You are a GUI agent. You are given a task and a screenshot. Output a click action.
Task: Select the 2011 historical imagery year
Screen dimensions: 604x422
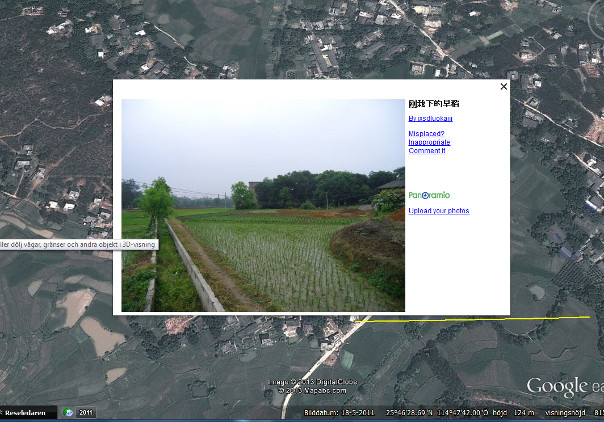point(86,412)
